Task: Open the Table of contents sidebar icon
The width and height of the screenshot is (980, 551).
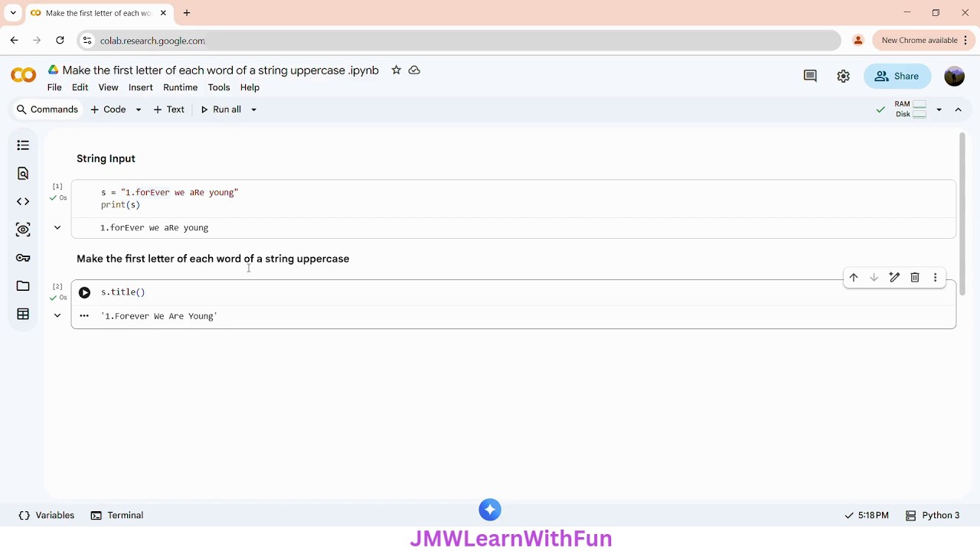Action: click(x=23, y=145)
